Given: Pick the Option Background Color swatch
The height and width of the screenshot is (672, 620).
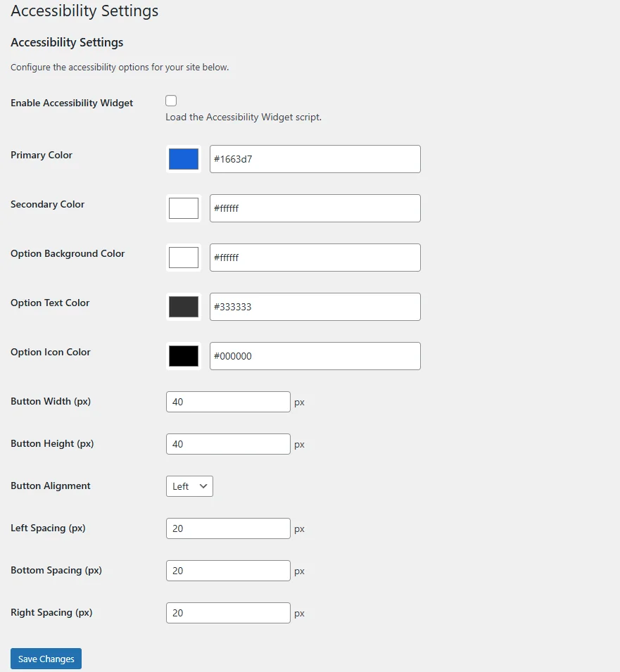Looking at the screenshot, I should (x=184, y=258).
